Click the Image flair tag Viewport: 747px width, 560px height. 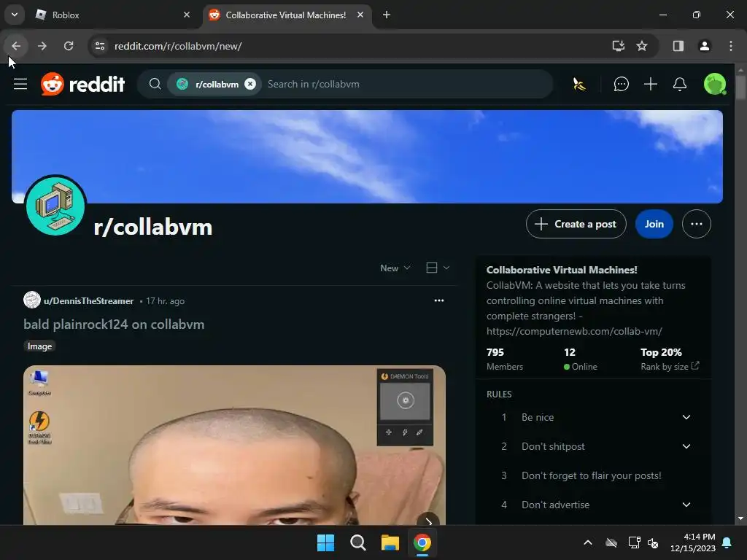click(x=39, y=346)
